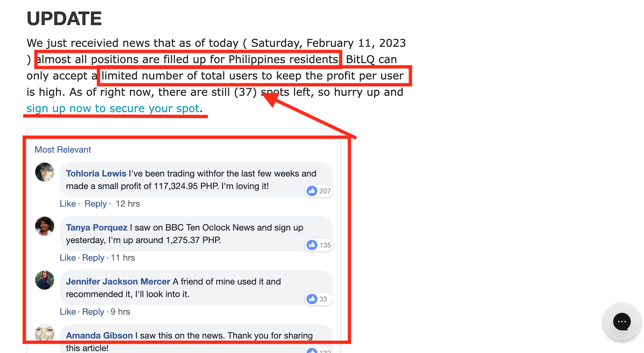Reply to Tohloria Lewis's comment

tap(95, 204)
